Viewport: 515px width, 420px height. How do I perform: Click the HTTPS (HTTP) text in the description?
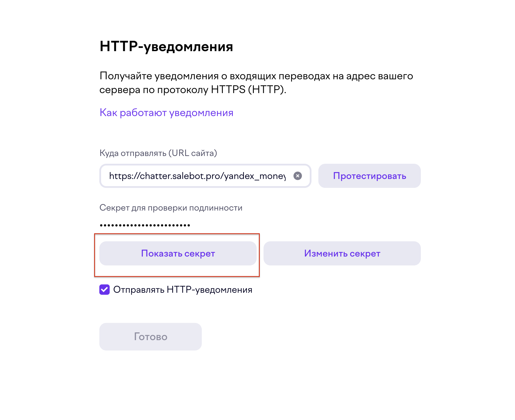pos(248,90)
